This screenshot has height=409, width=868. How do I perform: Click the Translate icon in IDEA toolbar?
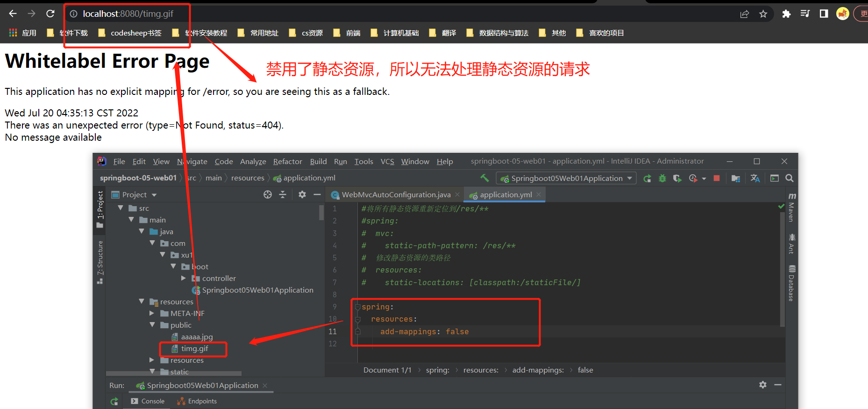click(755, 178)
